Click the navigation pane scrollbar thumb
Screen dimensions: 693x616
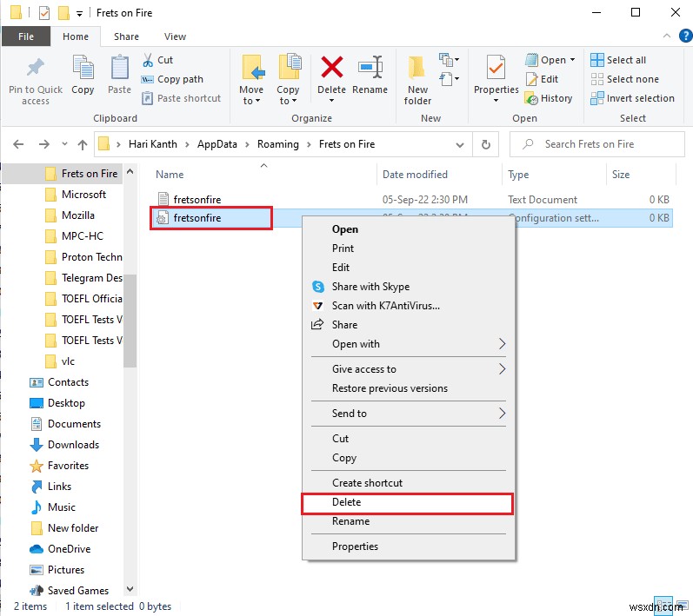(130, 321)
